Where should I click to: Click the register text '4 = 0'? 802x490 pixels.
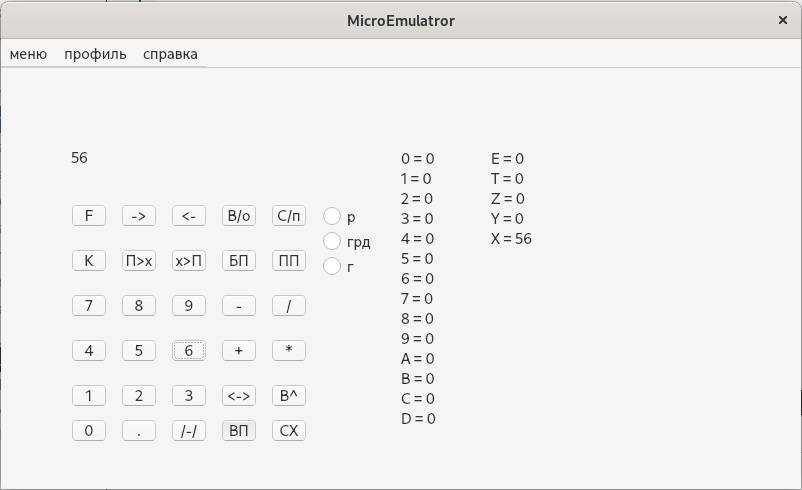pyautogui.click(x=418, y=238)
